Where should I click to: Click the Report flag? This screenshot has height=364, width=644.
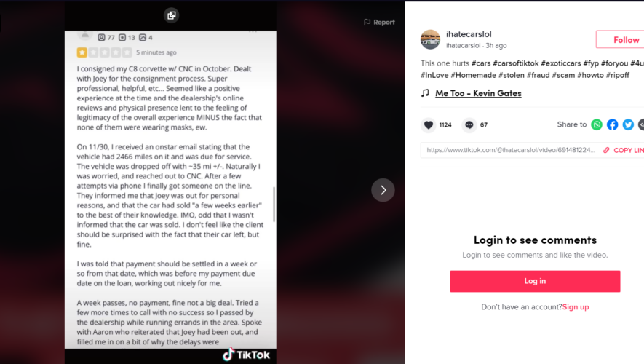tap(379, 22)
